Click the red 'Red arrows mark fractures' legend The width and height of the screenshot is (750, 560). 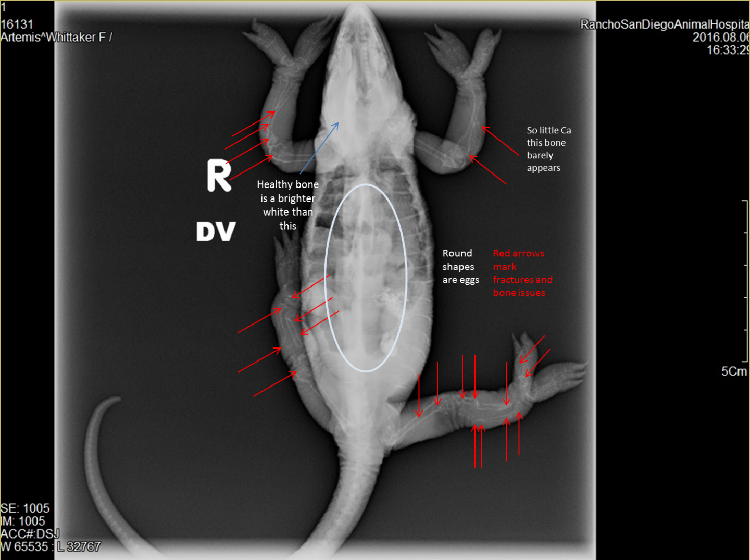[522, 273]
